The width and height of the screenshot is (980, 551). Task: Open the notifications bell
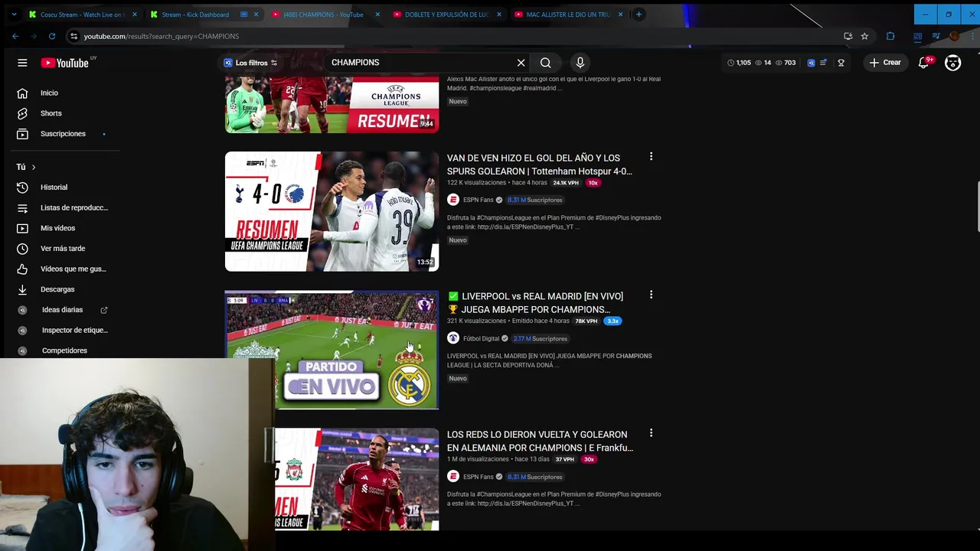tap(924, 63)
